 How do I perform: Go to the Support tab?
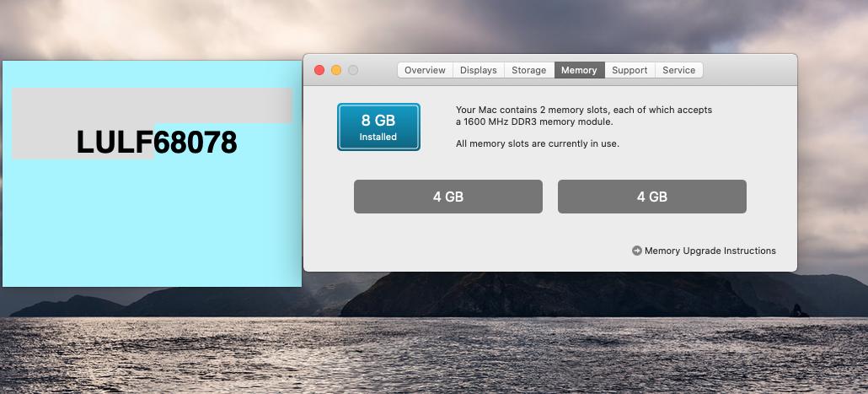[630, 70]
